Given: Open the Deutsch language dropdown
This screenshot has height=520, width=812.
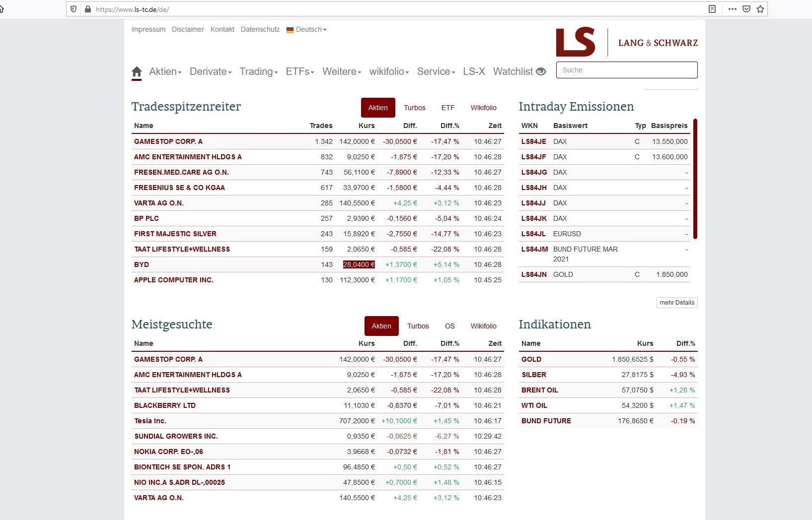Looking at the screenshot, I should 311,29.
